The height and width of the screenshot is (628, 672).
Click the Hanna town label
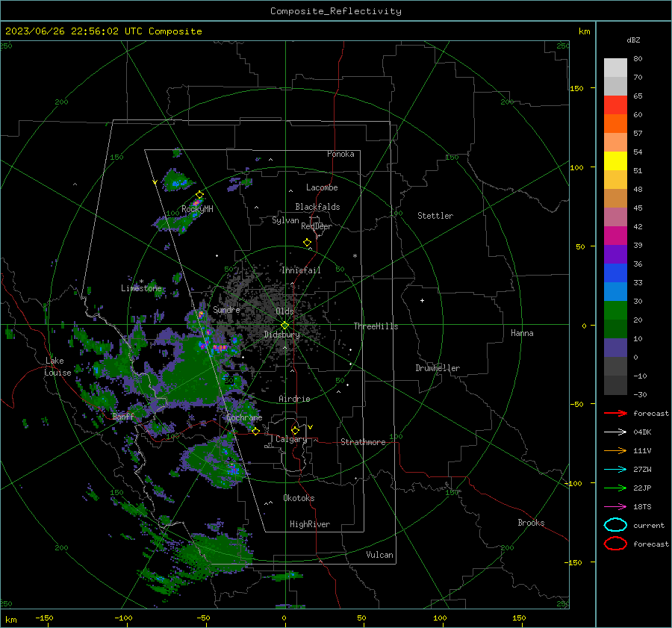point(522,333)
